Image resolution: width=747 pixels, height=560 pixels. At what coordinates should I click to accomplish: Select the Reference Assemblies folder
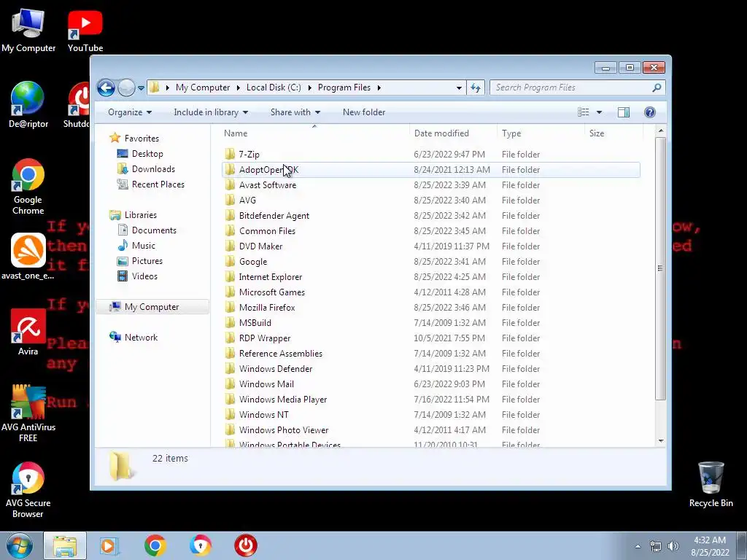281,354
